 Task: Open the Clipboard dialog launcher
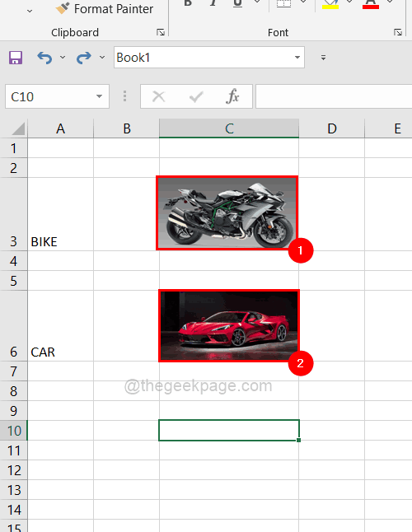click(161, 32)
